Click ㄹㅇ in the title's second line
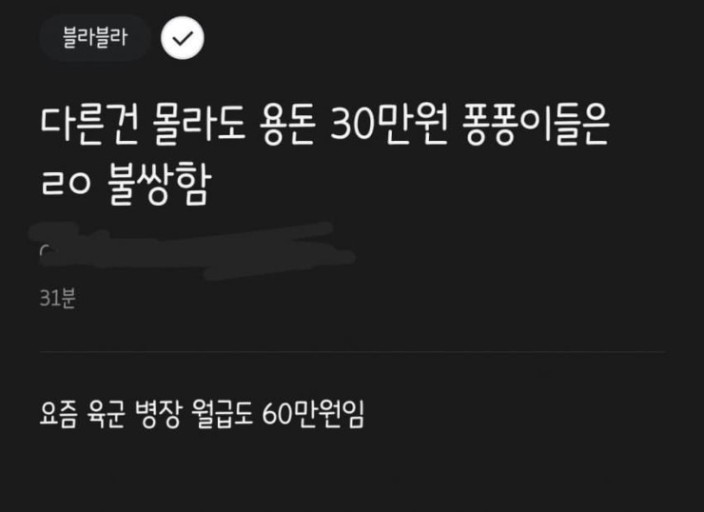This screenshot has height=512, width=704. (x=66, y=183)
